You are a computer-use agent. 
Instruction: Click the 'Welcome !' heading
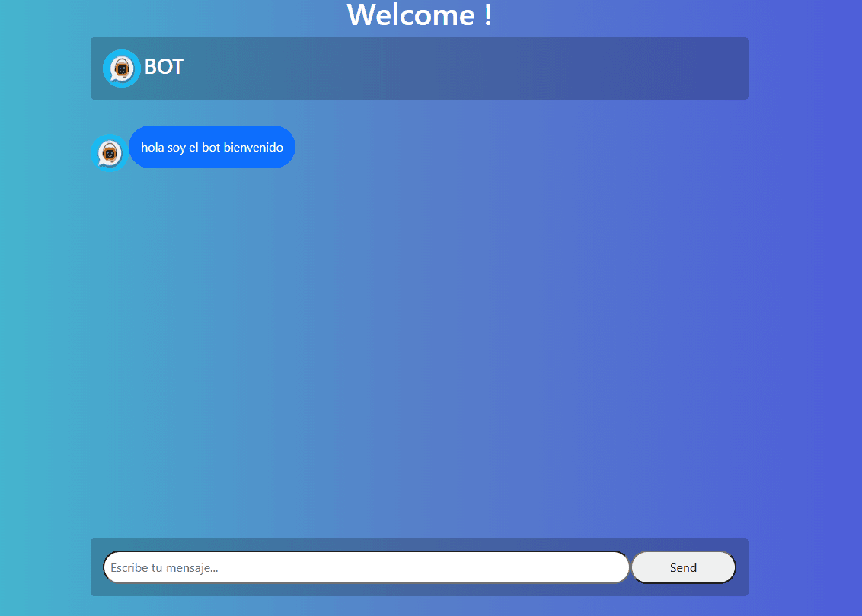coord(419,15)
